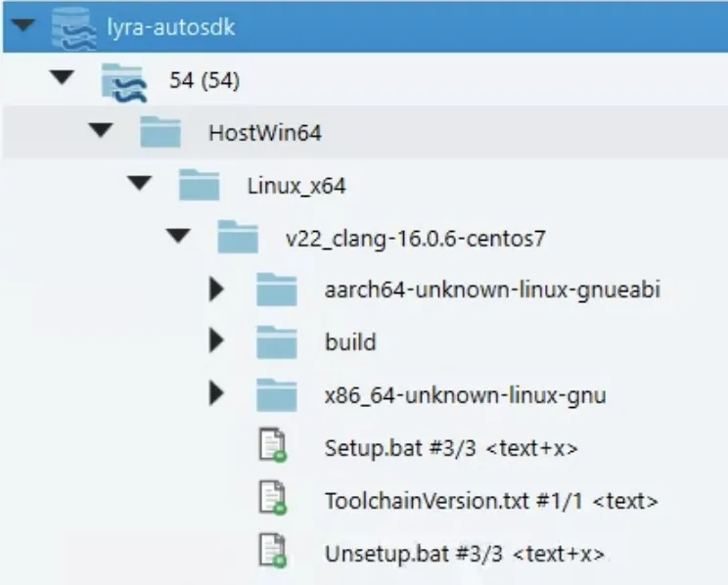
Task: Expand the x86_64-unknown-linux-gnu folder
Action: 217,395
